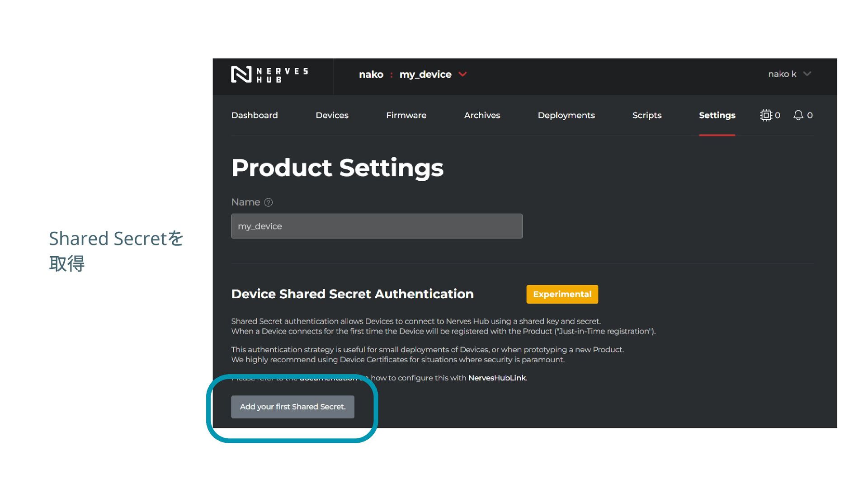Click the NervesHub logo
This screenshot has height=488, width=868.
coord(269,75)
